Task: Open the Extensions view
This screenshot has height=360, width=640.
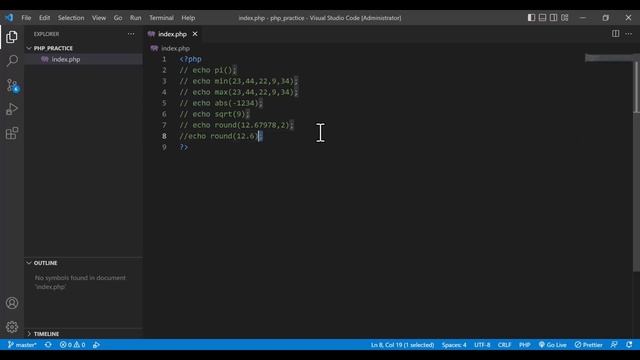Action: [12, 133]
